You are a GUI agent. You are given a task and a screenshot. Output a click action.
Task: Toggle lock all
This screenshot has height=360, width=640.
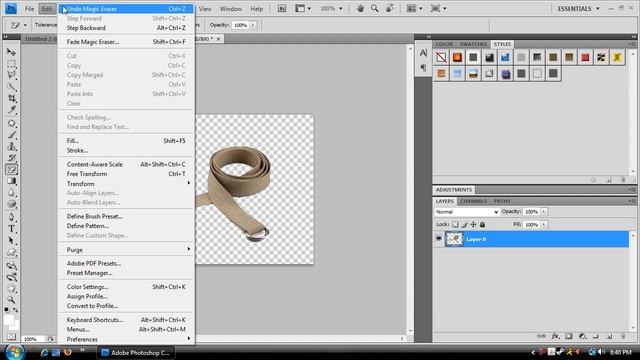click(x=482, y=224)
